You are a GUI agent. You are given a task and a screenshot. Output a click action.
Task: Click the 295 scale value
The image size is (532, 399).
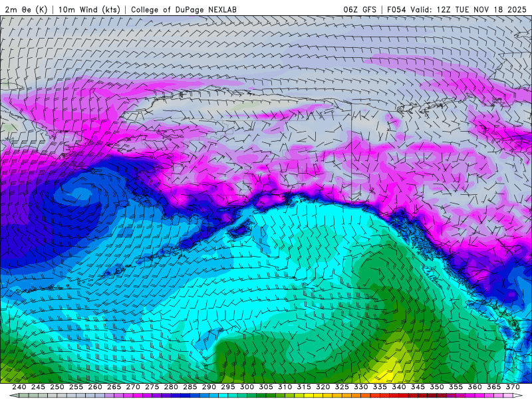click(x=228, y=387)
